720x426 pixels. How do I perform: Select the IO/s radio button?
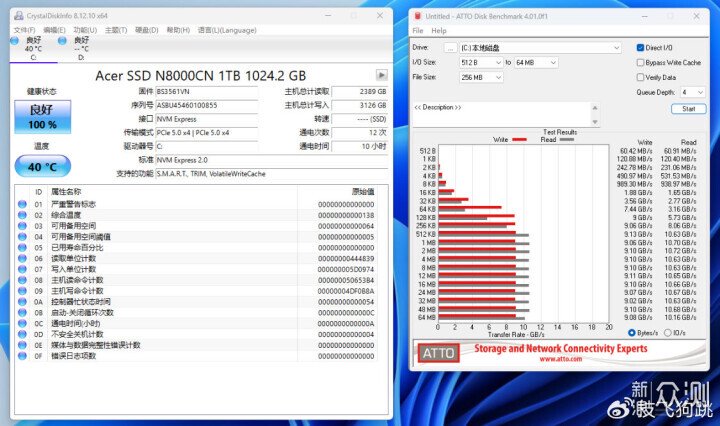click(x=668, y=333)
